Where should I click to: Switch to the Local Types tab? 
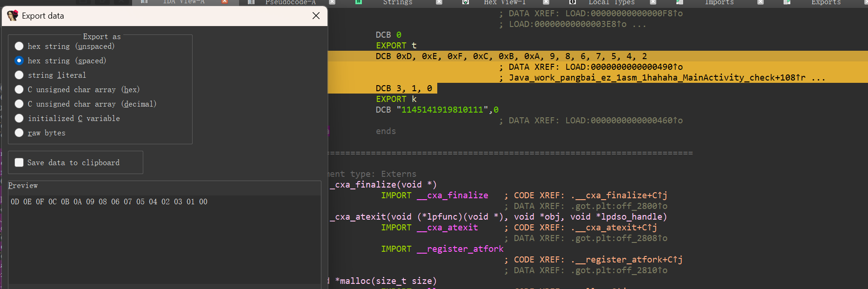(x=612, y=2)
